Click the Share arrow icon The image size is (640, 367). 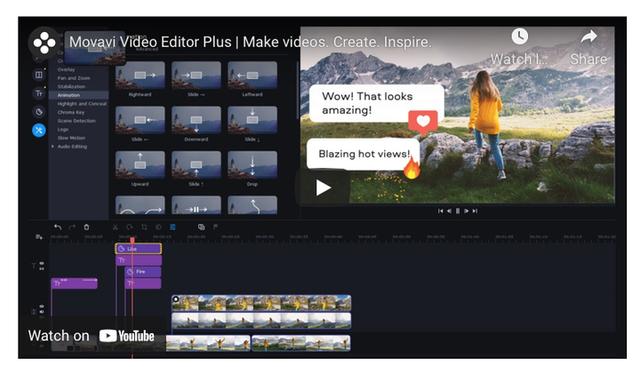[x=589, y=37]
